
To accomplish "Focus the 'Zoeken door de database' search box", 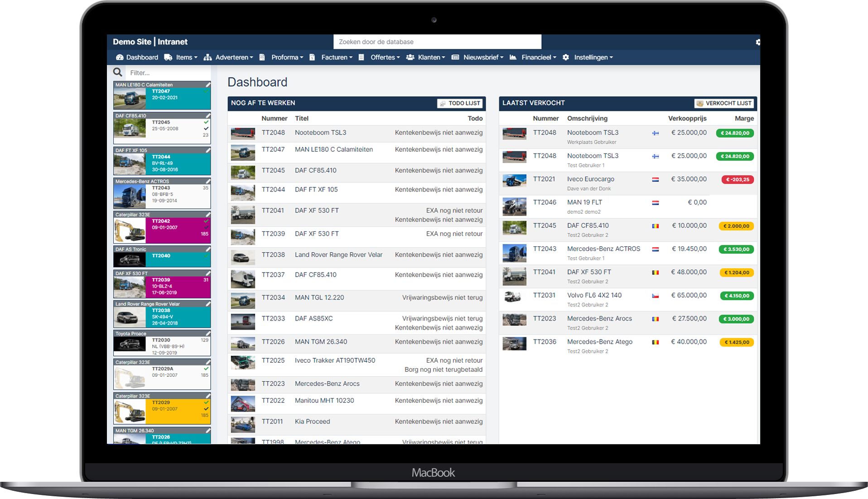I will 437,42.
